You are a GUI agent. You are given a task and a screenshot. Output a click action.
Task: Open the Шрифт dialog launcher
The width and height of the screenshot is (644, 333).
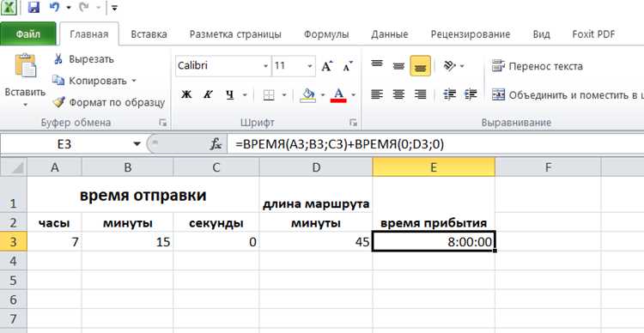(x=353, y=123)
